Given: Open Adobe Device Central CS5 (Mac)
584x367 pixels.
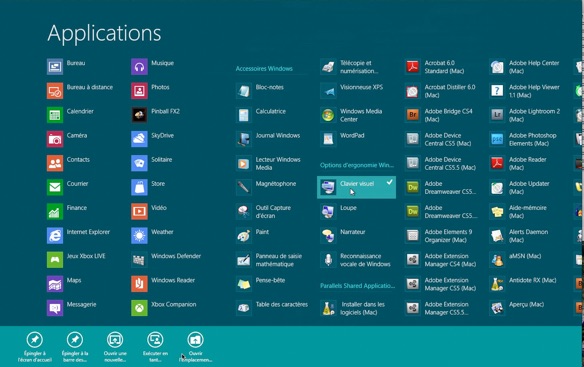Looking at the screenshot, I should [438, 139].
